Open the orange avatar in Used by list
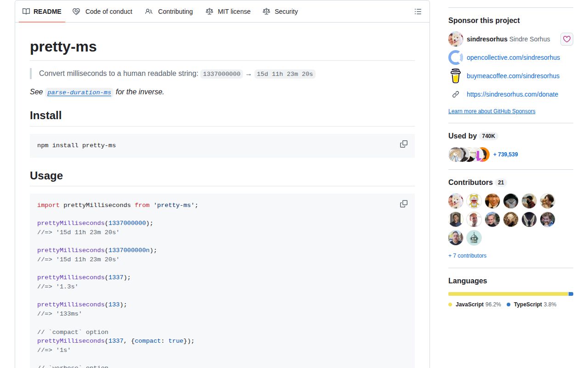 485,155
